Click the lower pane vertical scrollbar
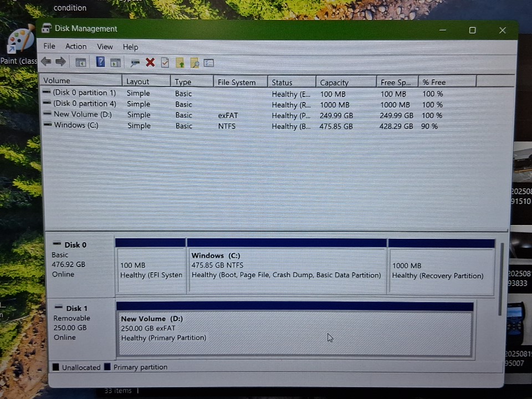The height and width of the screenshot is (399, 532). 500,279
